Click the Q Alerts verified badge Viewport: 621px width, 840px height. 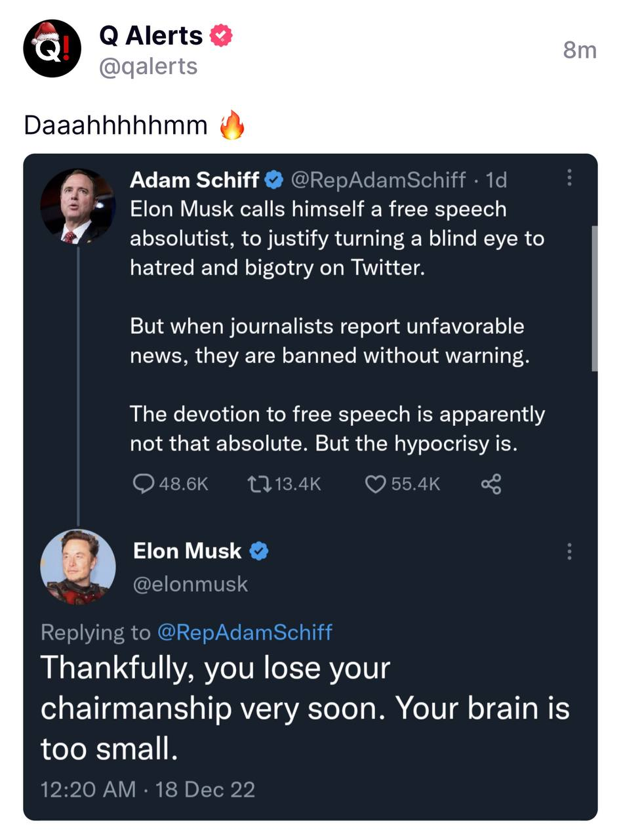221,35
